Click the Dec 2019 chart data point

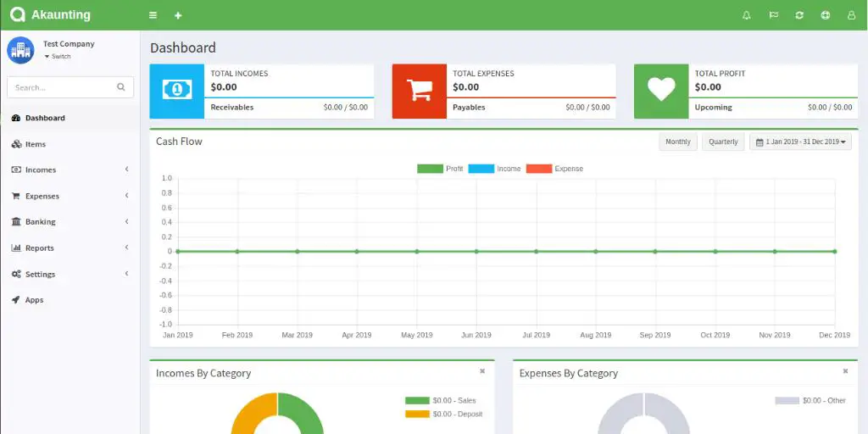tap(834, 251)
